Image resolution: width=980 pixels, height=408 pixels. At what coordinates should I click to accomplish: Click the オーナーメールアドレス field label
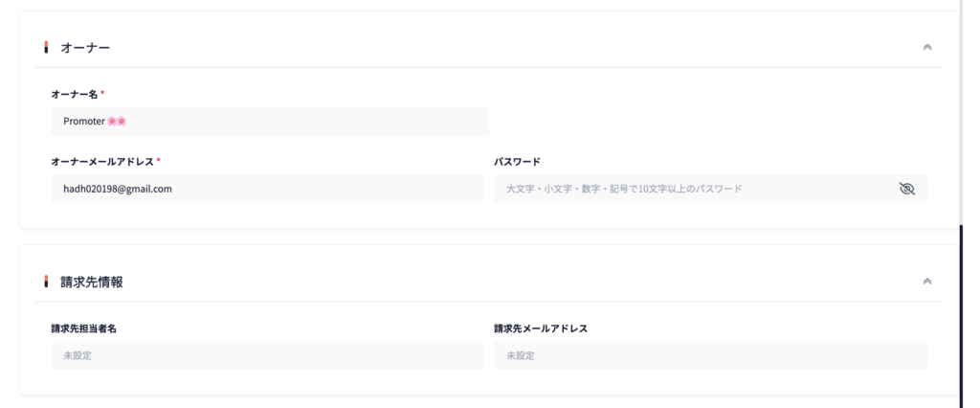tap(101, 161)
